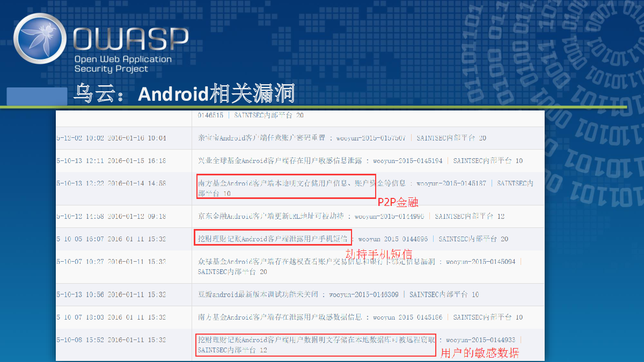Click "SAINTSEC内部平台 10" in the 豆瓣android row
The width and height of the screenshot is (644, 362).
coord(444,294)
